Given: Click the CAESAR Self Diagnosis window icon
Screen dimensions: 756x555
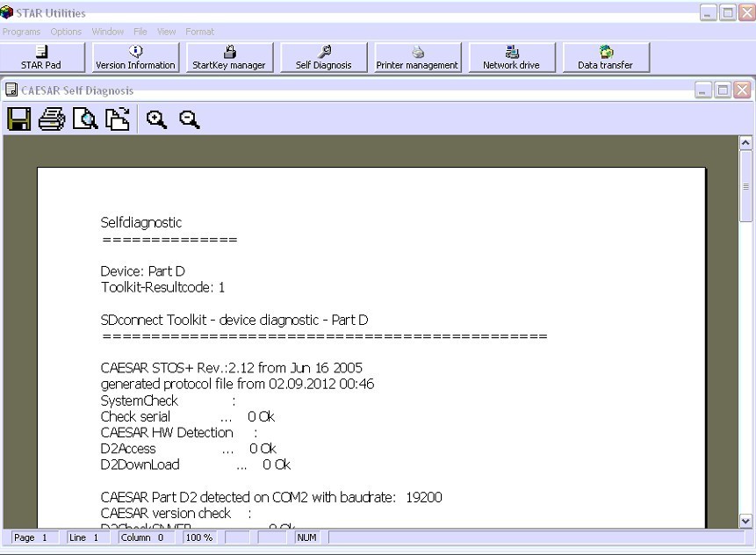Looking at the screenshot, I should (11, 90).
